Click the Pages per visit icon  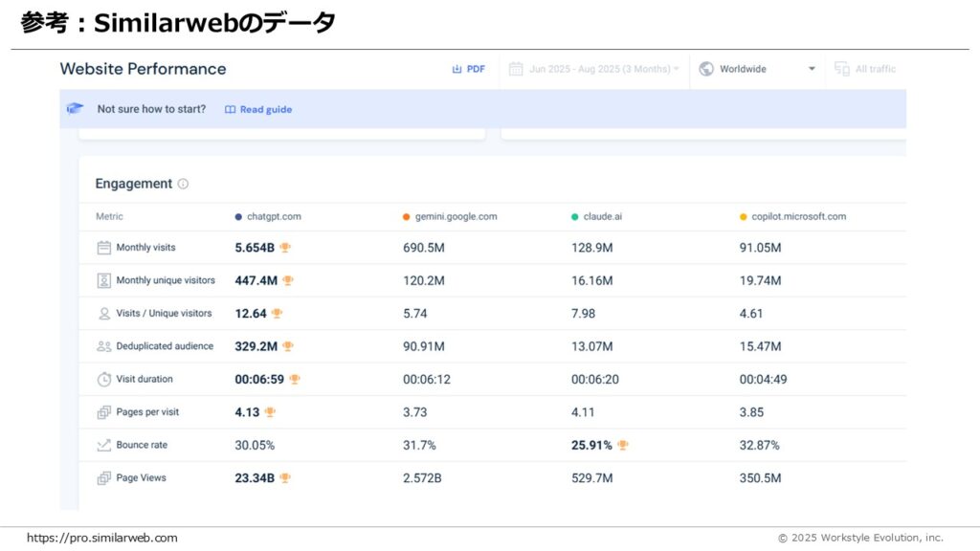click(x=104, y=412)
